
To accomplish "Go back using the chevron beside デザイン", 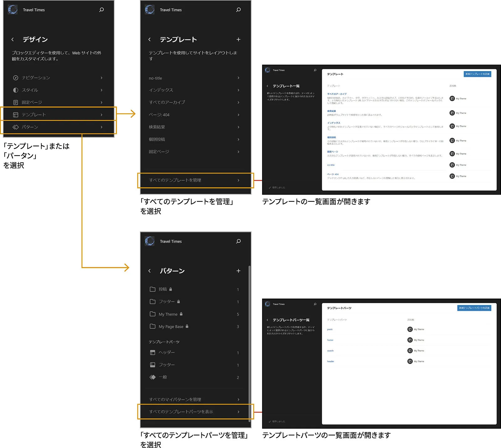I will [x=13, y=39].
